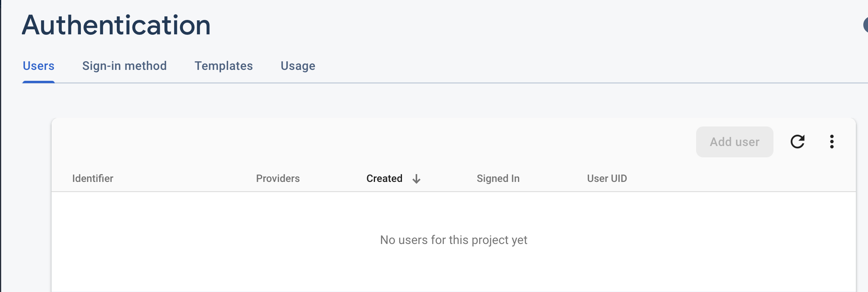
Task: Click the partial circular icon at top-right edge
Action: coord(865,25)
